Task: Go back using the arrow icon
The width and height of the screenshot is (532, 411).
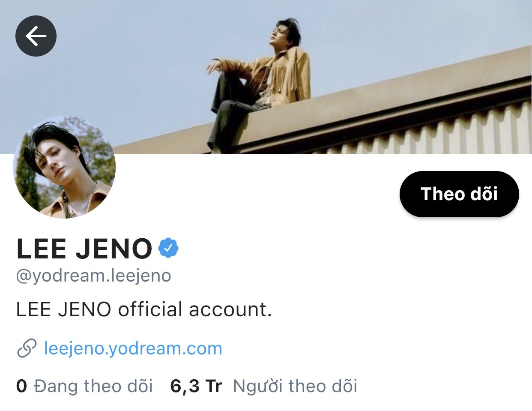Action: point(36,36)
